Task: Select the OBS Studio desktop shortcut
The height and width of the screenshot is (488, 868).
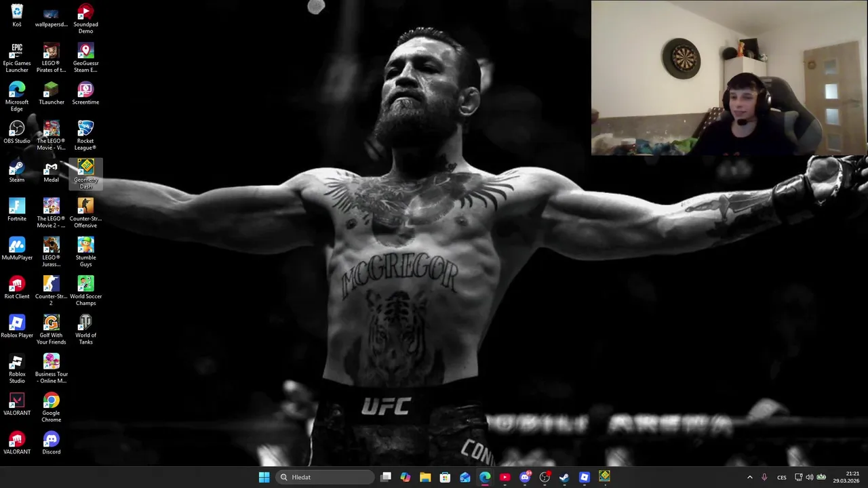Action: pyautogui.click(x=17, y=133)
